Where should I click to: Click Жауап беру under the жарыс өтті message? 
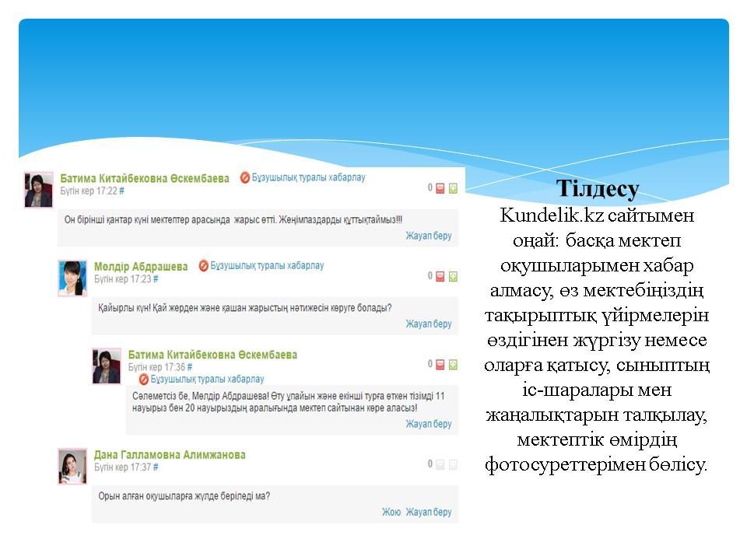coord(428,236)
